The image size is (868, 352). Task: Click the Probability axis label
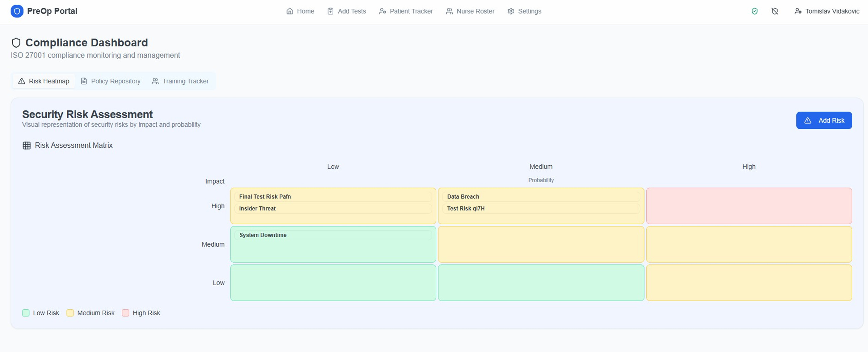[541, 180]
